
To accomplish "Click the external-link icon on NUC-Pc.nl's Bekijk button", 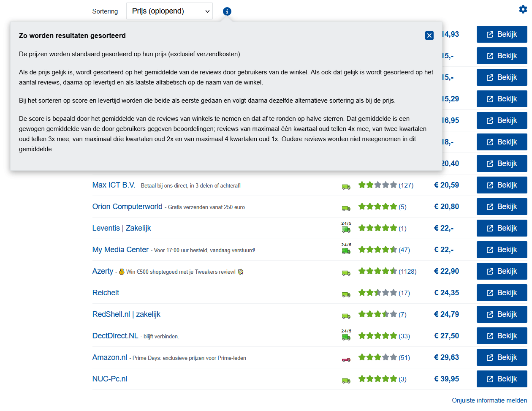I will (x=491, y=378).
